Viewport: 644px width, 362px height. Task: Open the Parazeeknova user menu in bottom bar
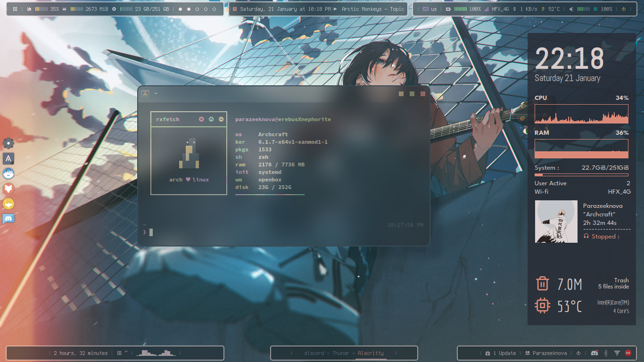pyautogui.click(x=547, y=353)
